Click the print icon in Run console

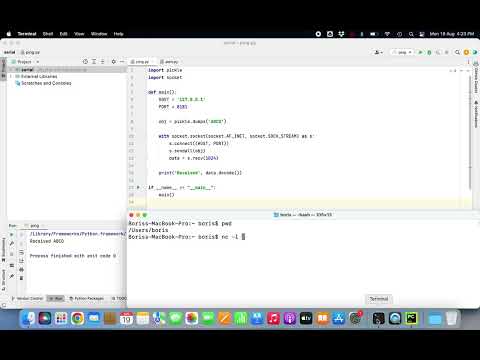tap(21, 269)
